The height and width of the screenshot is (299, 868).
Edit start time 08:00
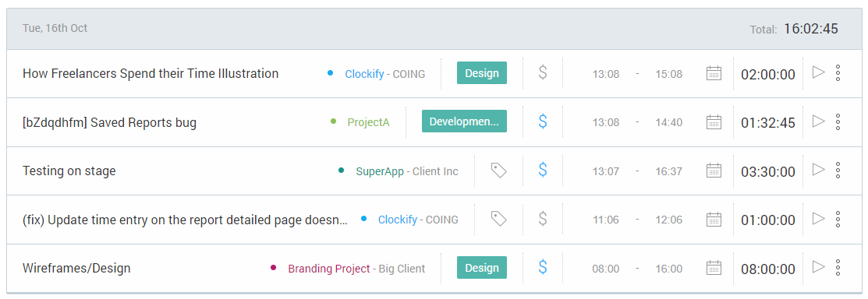click(x=606, y=269)
